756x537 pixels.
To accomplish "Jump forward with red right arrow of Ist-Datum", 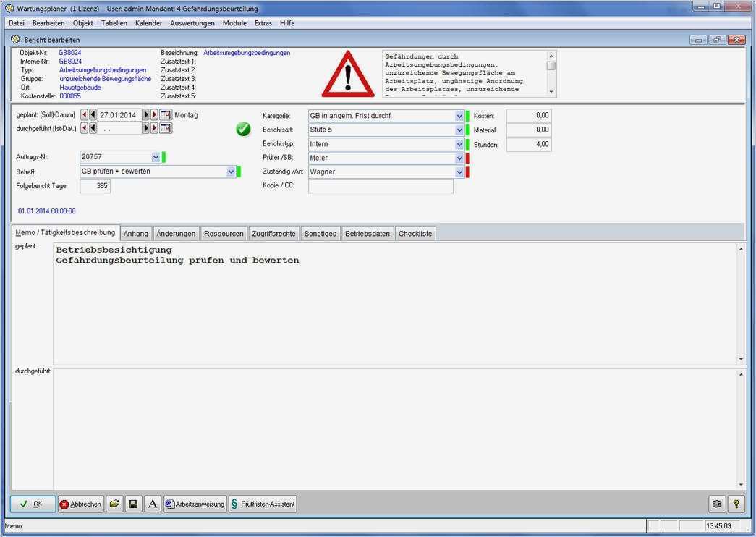I will [x=154, y=128].
